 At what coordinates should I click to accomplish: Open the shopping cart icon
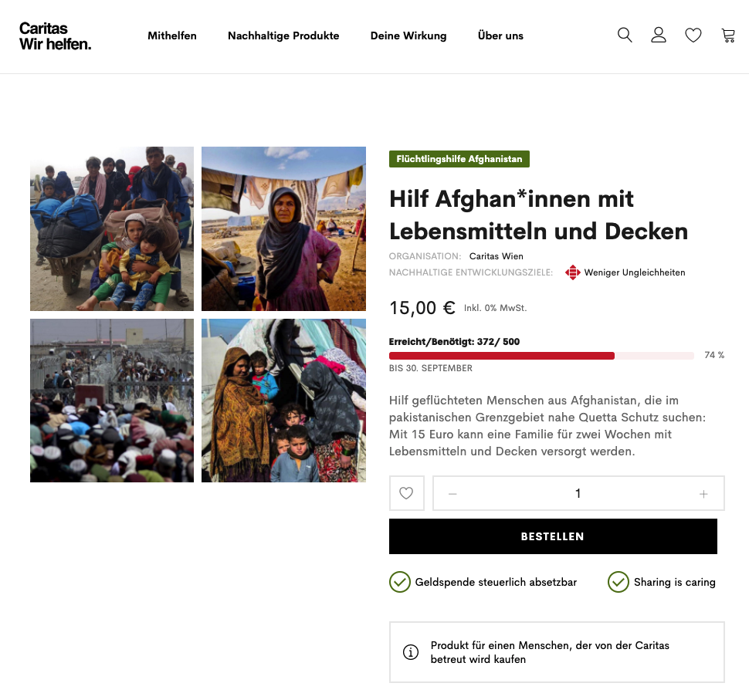click(728, 36)
